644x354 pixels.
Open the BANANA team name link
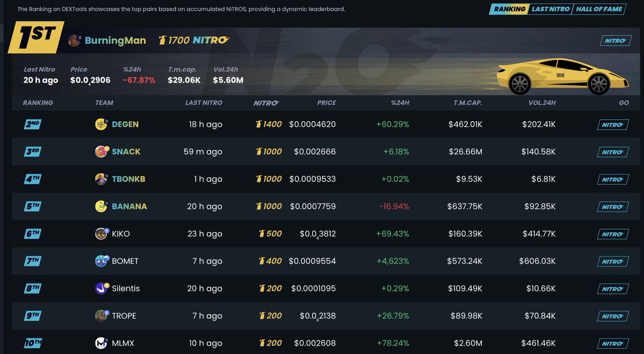129,206
